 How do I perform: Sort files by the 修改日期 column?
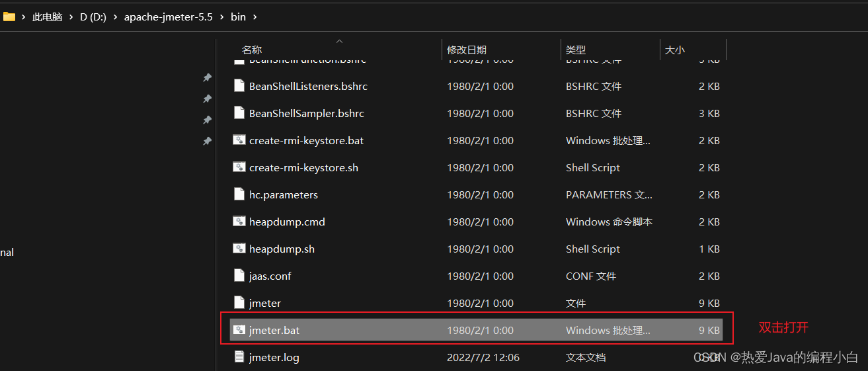coord(467,50)
